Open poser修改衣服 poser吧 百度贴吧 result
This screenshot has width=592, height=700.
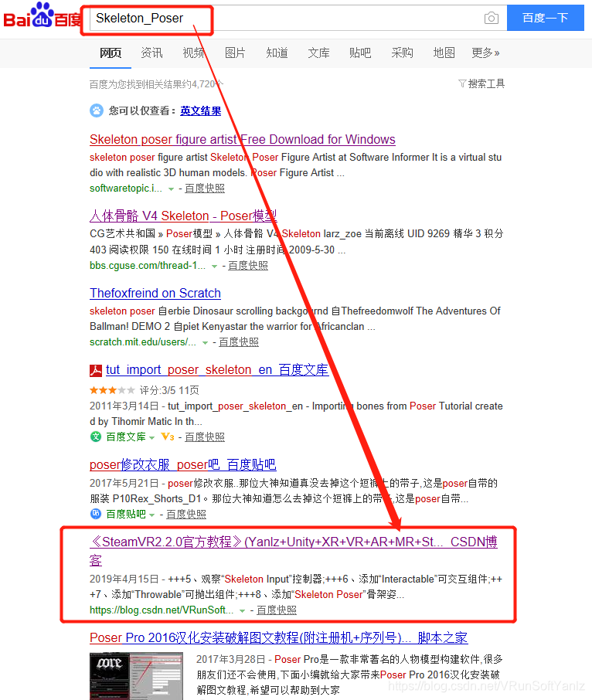[x=183, y=464]
